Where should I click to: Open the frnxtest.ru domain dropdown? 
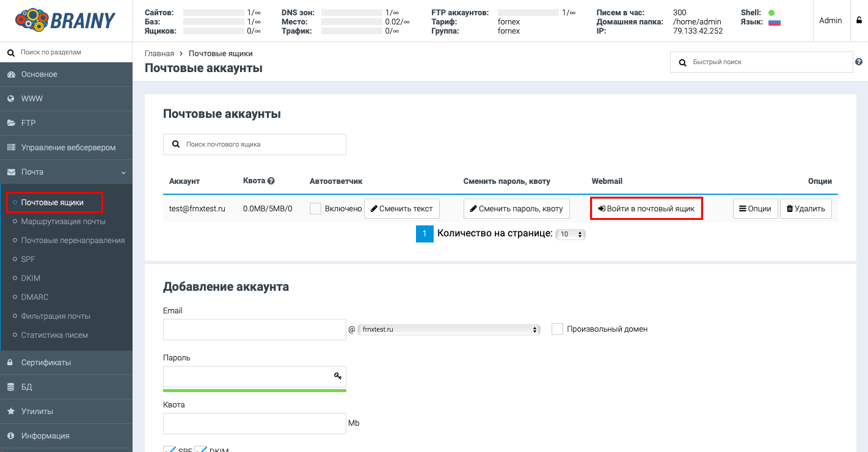(x=449, y=329)
